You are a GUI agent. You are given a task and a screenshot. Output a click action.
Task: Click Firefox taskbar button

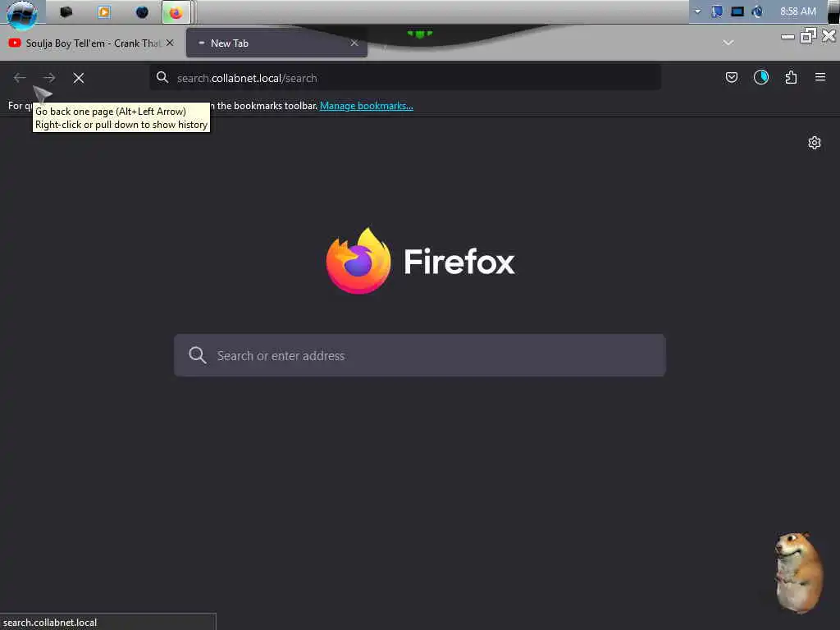coord(176,11)
